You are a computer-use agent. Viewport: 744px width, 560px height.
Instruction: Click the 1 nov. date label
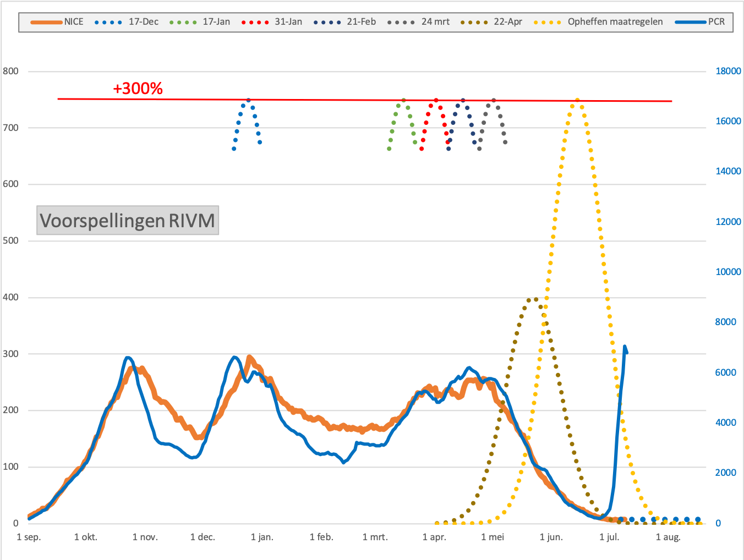[x=145, y=537]
